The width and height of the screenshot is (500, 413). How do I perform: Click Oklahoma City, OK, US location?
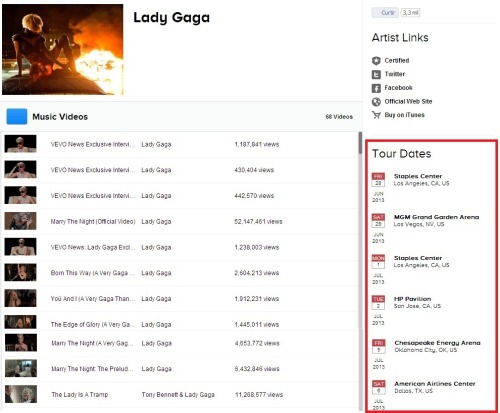point(426,350)
